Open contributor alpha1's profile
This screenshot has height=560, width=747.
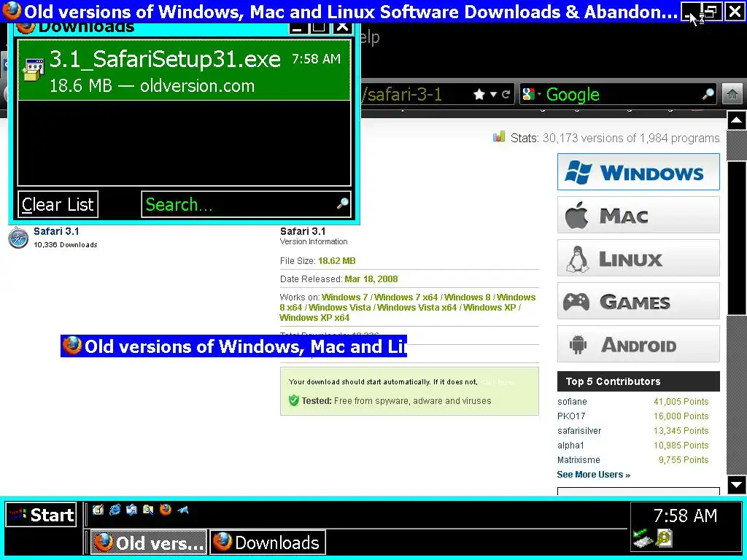(x=570, y=446)
